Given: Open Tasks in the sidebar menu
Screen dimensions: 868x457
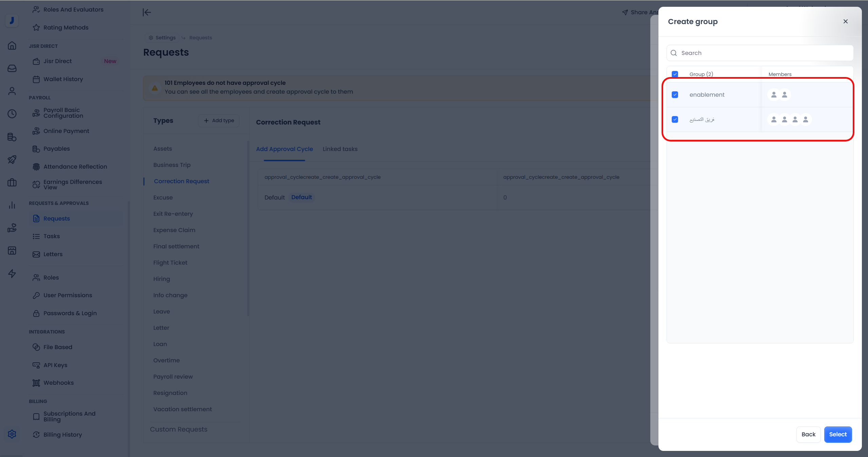Looking at the screenshot, I should pyautogui.click(x=52, y=236).
